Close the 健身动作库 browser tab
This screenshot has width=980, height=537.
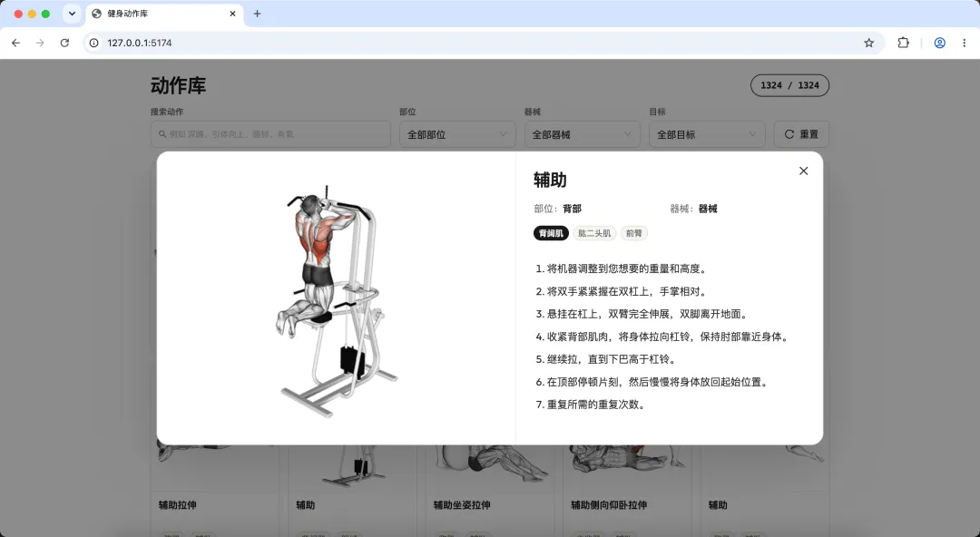tap(232, 14)
